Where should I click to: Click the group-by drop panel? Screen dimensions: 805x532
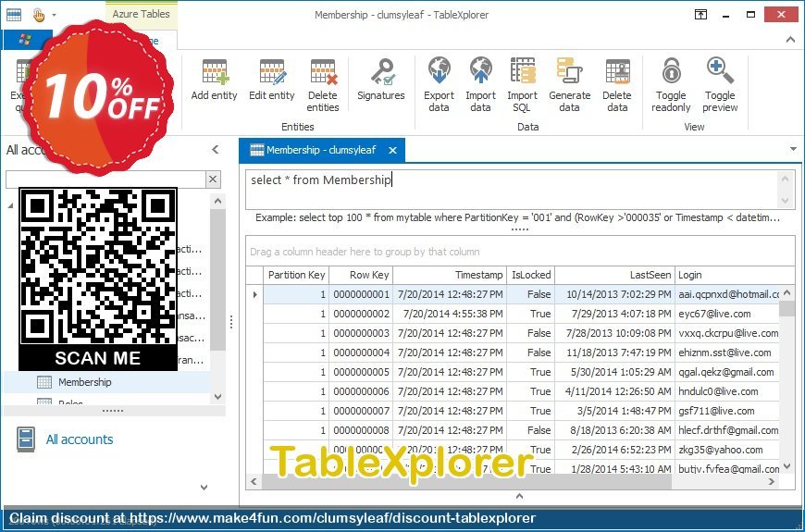[x=520, y=252]
